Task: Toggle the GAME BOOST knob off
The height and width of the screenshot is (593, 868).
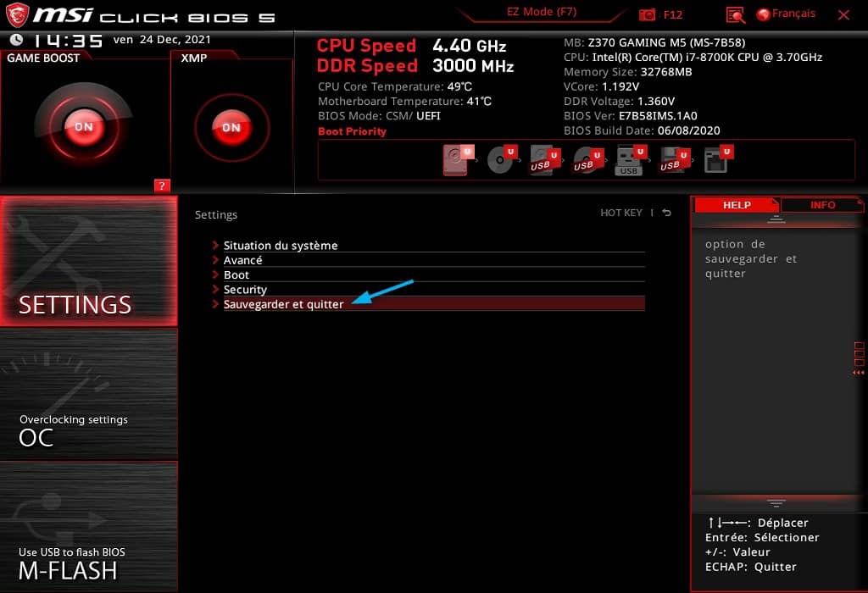Action: 84,127
